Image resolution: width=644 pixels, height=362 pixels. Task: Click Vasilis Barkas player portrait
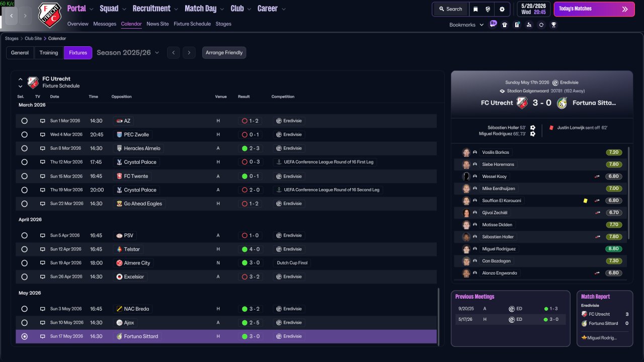point(466,152)
